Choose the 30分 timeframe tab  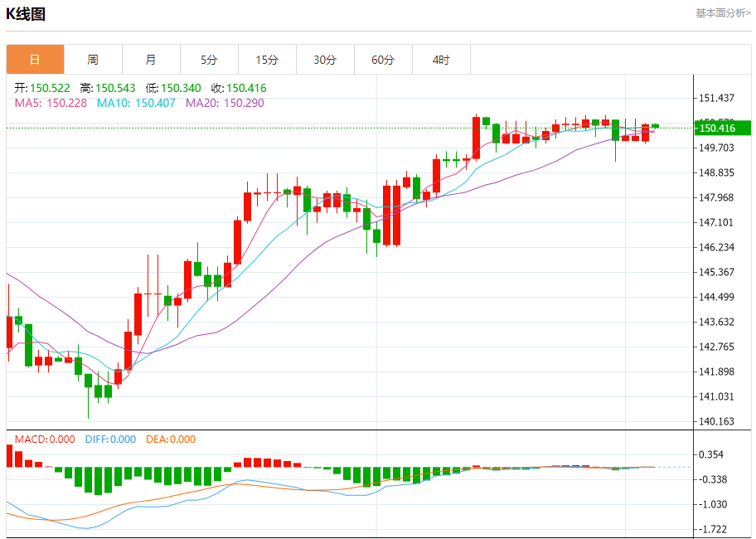(325, 60)
